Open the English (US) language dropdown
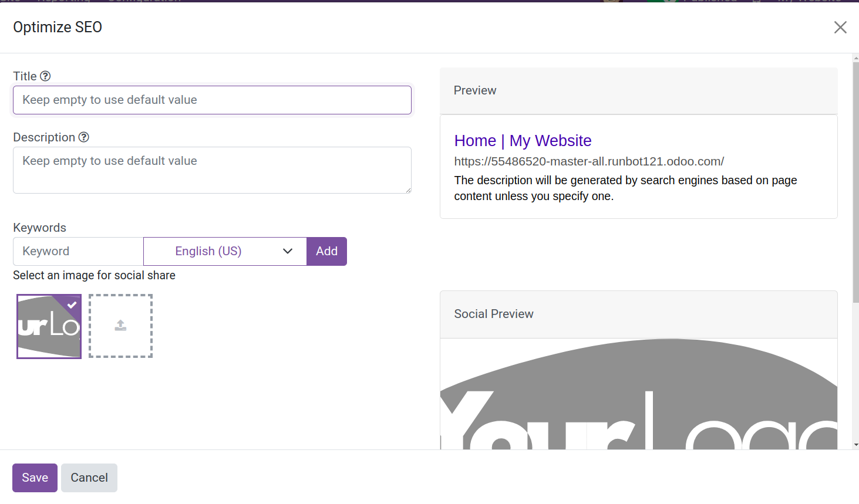 [225, 251]
